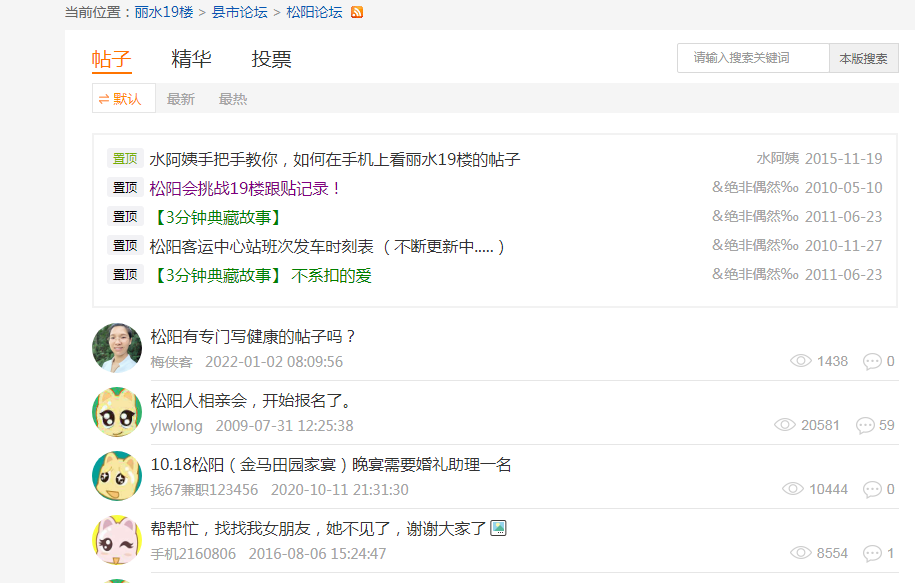Select the 帖子 tab
915x583 pixels.
coord(111,59)
